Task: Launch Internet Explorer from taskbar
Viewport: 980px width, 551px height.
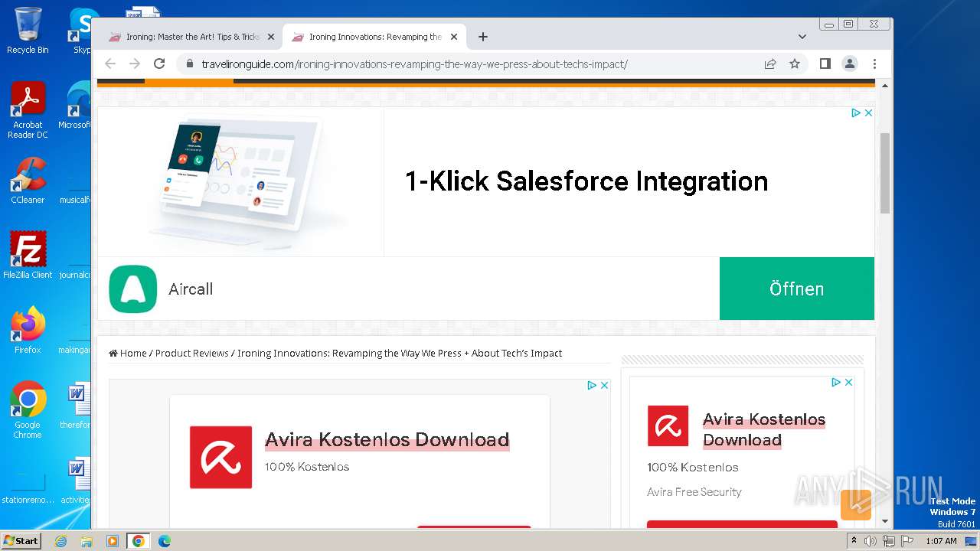Action: (x=61, y=541)
